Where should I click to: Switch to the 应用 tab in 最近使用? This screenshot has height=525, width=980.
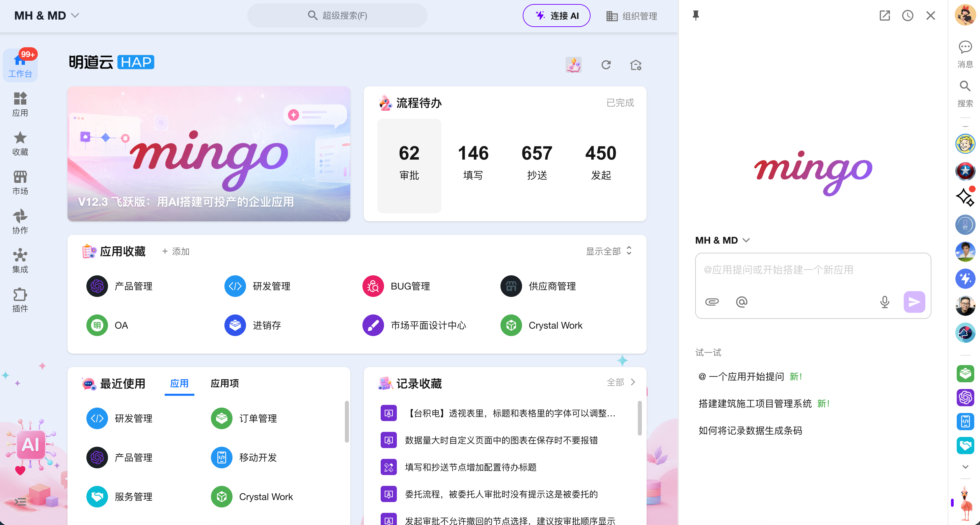tap(179, 384)
